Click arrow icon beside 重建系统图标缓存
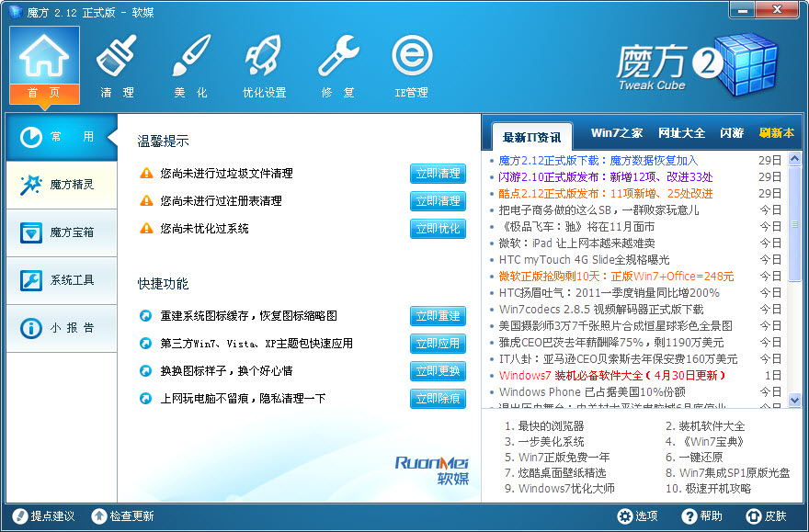The width and height of the screenshot is (809, 532). click(146, 315)
